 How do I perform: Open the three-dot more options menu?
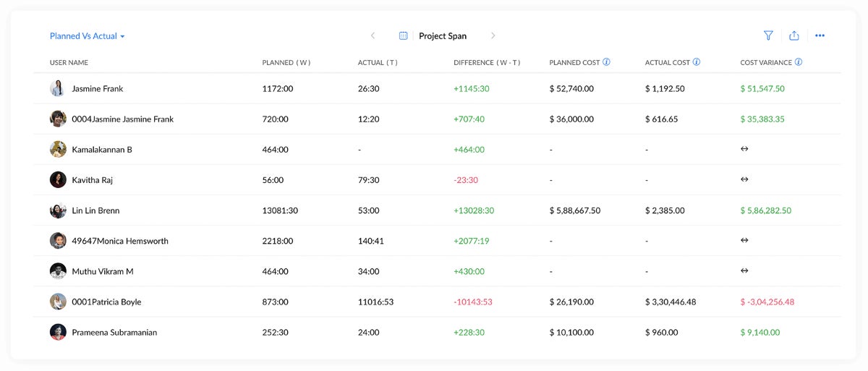click(820, 35)
